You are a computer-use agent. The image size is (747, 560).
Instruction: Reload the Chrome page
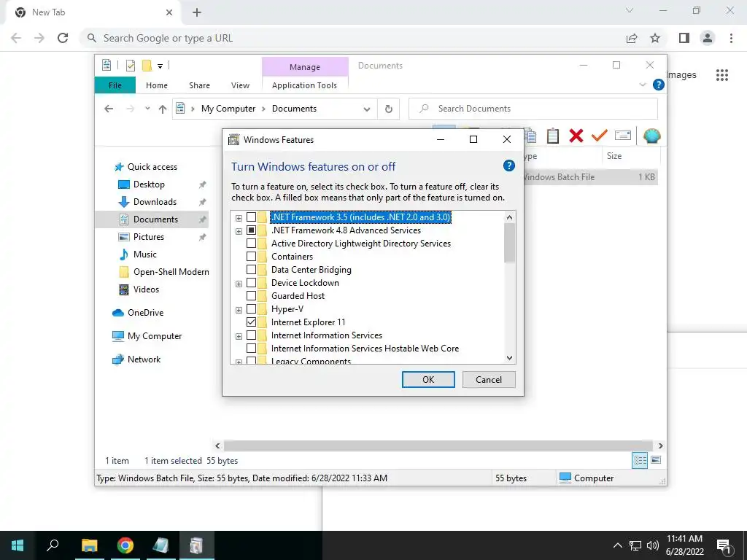(63, 38)
